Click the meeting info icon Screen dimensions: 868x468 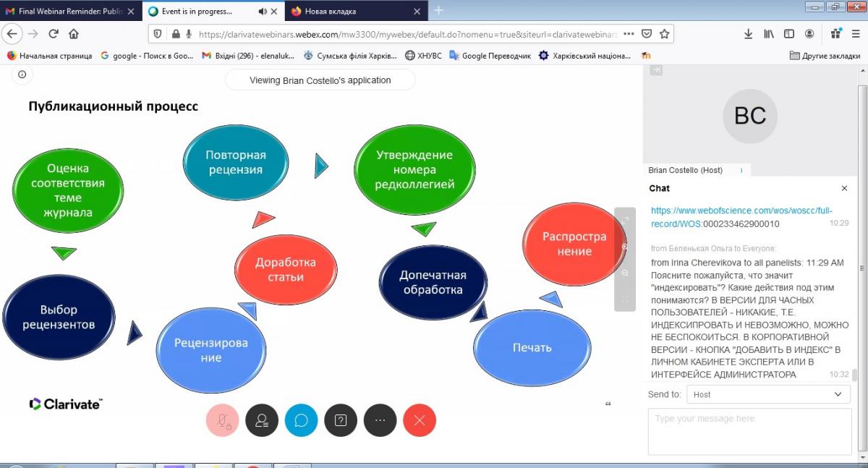click(22, 75)
